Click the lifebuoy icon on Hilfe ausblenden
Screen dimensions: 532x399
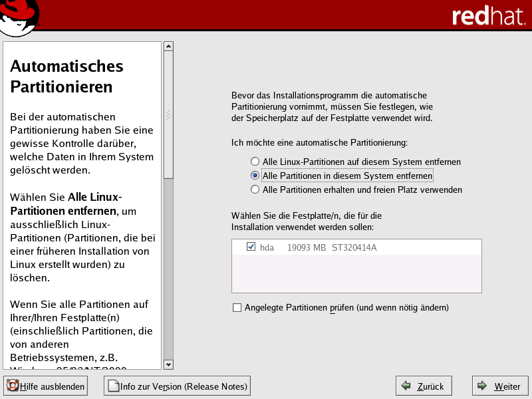coord(12,386)
